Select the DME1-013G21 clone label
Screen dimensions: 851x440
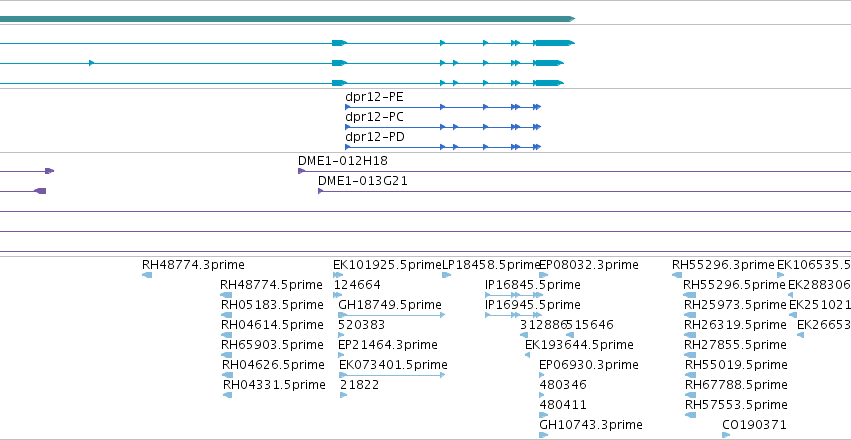point(363,181)
